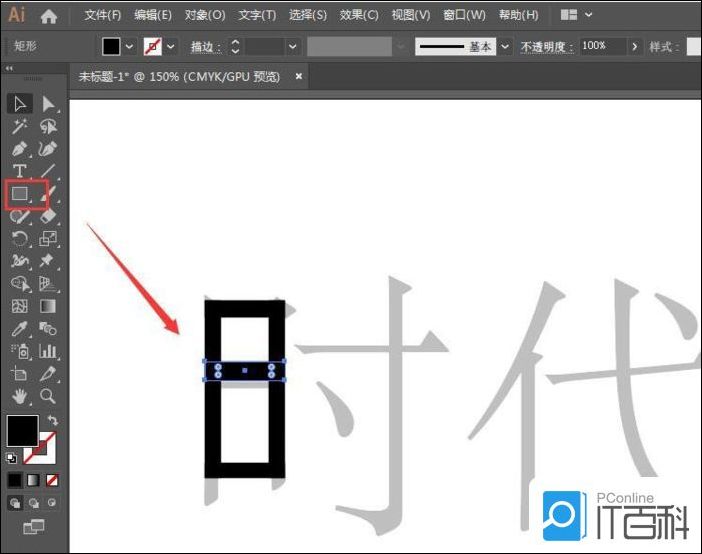Select the Column Graph tool
Viewport: 702px width, 554px height.
pos(48,351)
